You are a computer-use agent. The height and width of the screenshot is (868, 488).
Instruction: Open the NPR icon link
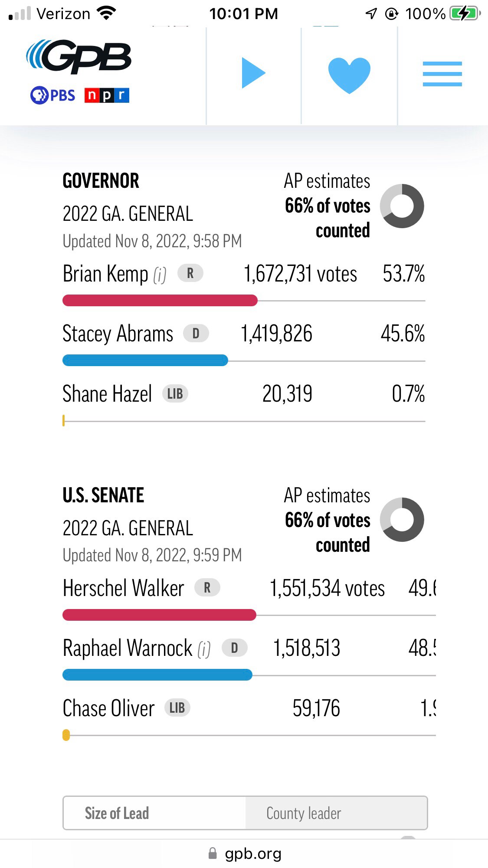click(107, 95)
